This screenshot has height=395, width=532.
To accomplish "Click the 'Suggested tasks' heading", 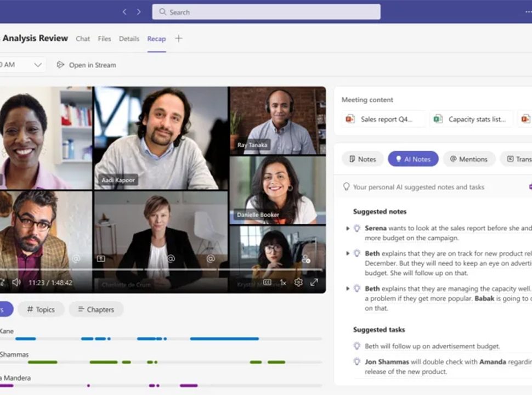I will 379,330.
